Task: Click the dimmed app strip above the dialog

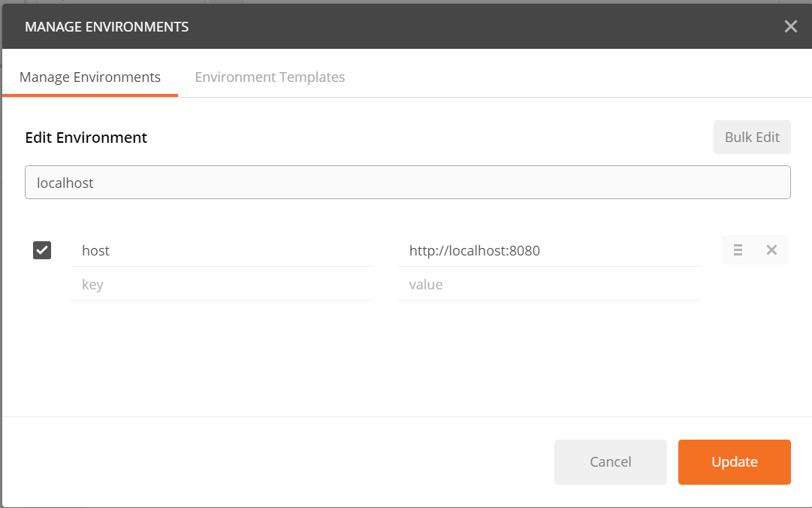Action: 406,2
